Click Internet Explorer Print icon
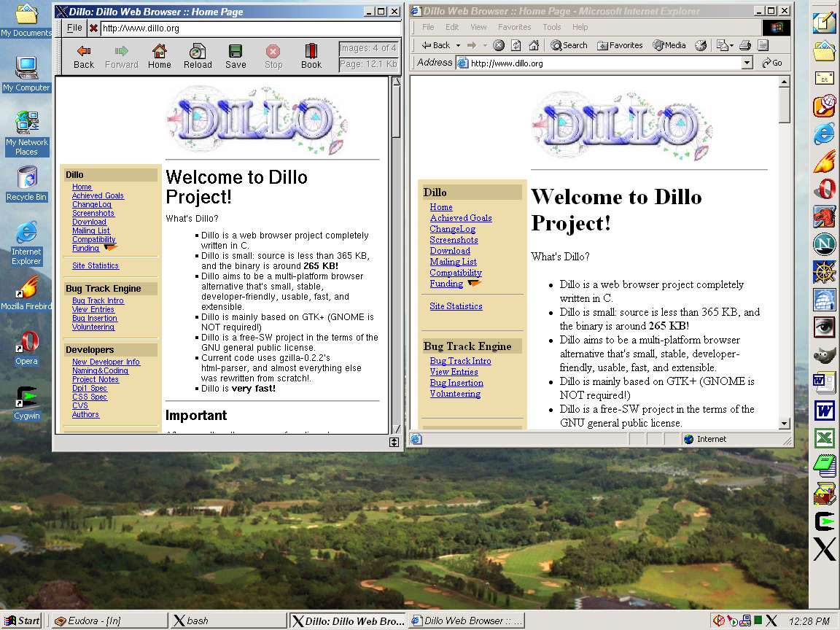This screenshot has height=630, width=840. tap(745, 45)
